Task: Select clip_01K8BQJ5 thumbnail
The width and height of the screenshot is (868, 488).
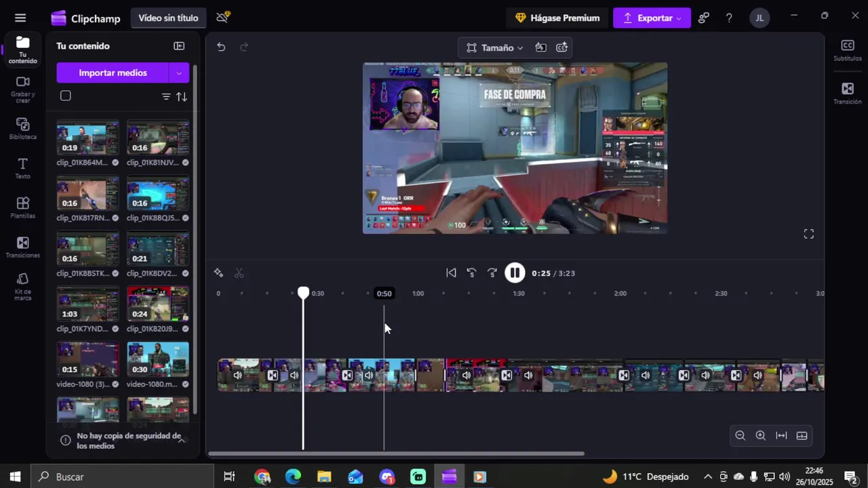Action: point(158,194)
